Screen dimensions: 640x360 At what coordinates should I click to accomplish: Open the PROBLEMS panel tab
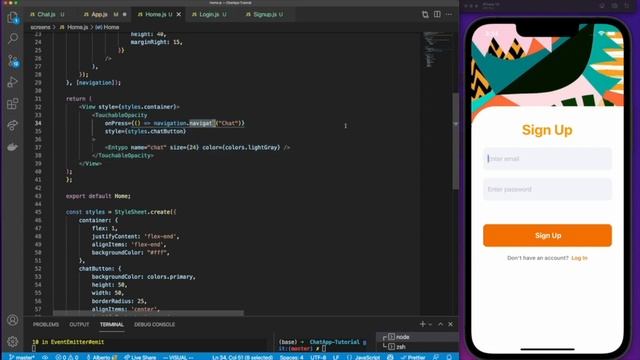coord(46,324)
